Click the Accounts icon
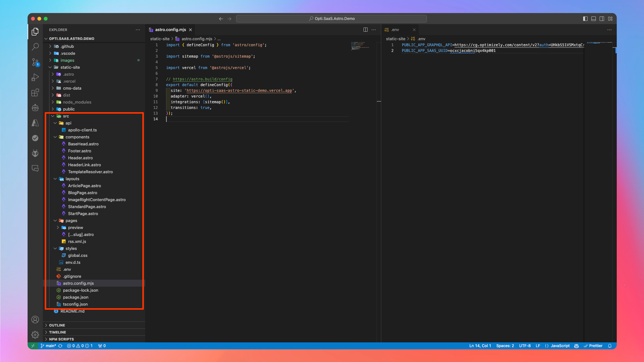This screenshot has height=362, width=644. click(x=35, y=320)
